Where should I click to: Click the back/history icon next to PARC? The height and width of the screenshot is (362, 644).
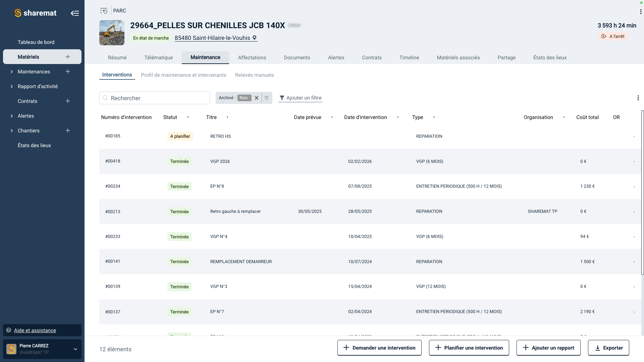[103, 10]
